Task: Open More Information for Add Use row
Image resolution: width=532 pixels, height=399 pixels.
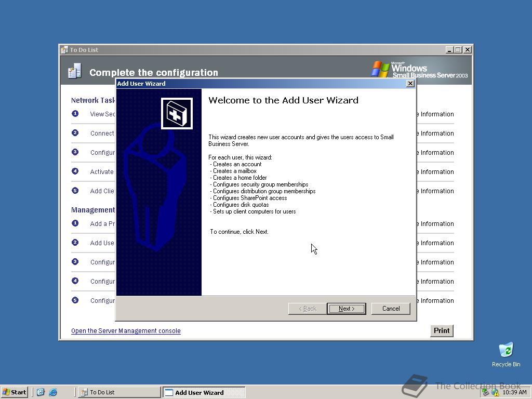Action: point(435,243)
